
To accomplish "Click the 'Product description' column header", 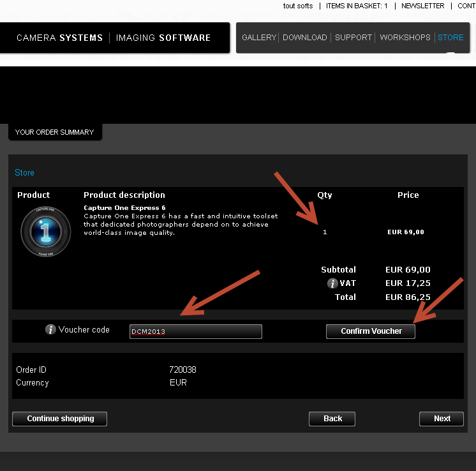I will pyautogui.click(x=124, y=195).
